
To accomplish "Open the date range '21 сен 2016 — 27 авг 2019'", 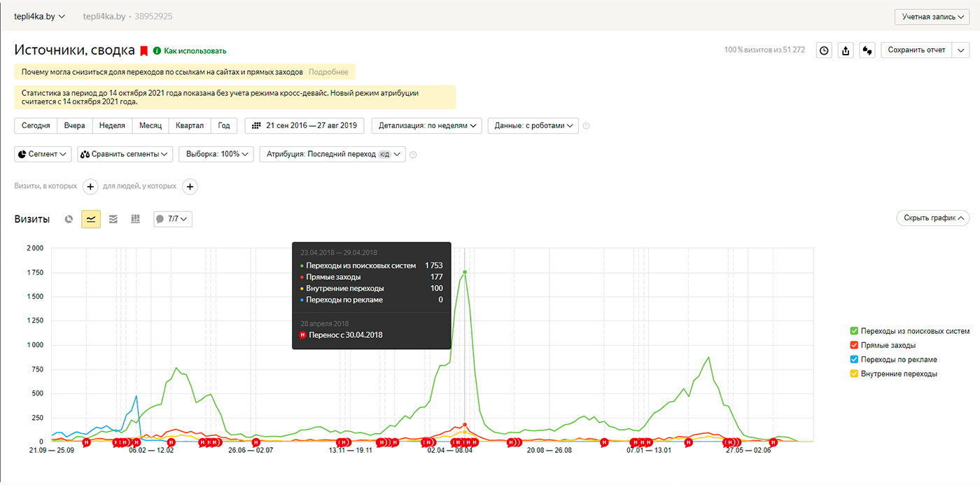I will (x=305, y=126).
